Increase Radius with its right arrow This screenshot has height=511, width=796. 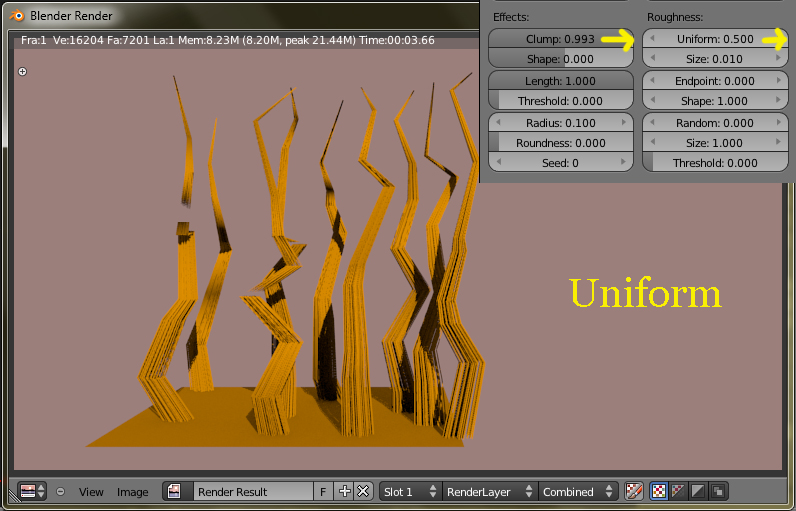tap(624, 123)
